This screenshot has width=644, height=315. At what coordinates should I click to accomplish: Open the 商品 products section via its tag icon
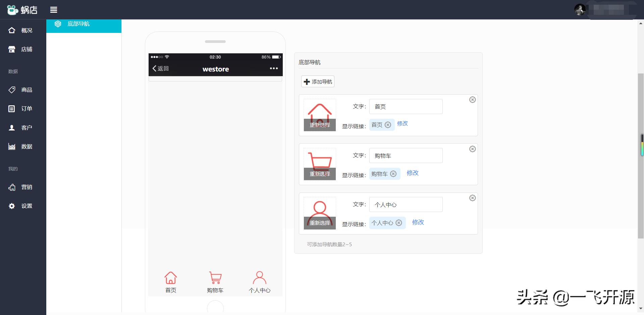click(x=12, y=90)
